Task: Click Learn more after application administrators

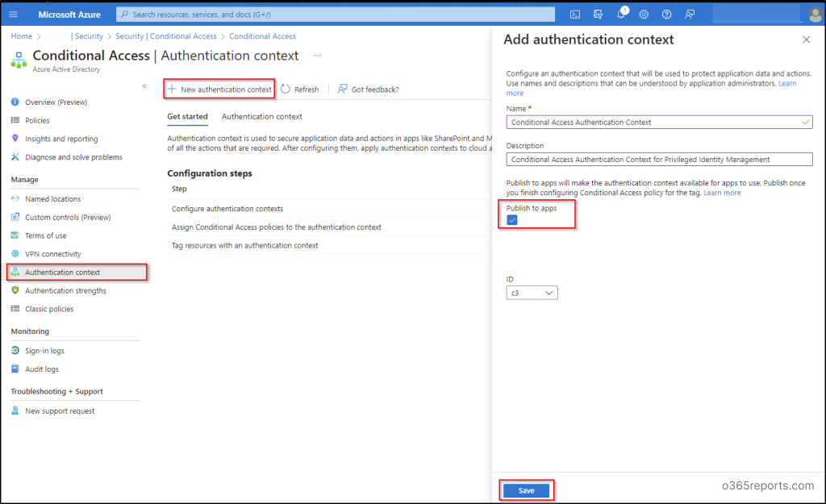Action: pyautogui.click(x=787, y=84)
